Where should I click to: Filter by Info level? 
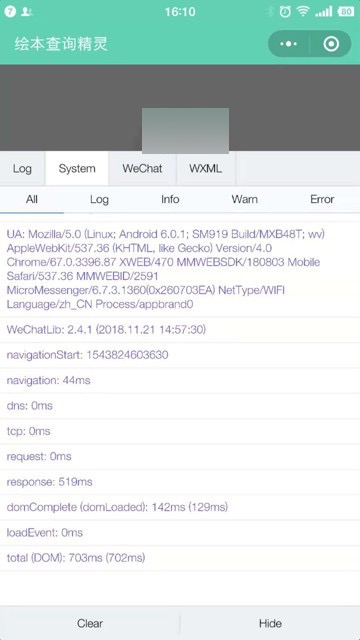tap(170, 199)
